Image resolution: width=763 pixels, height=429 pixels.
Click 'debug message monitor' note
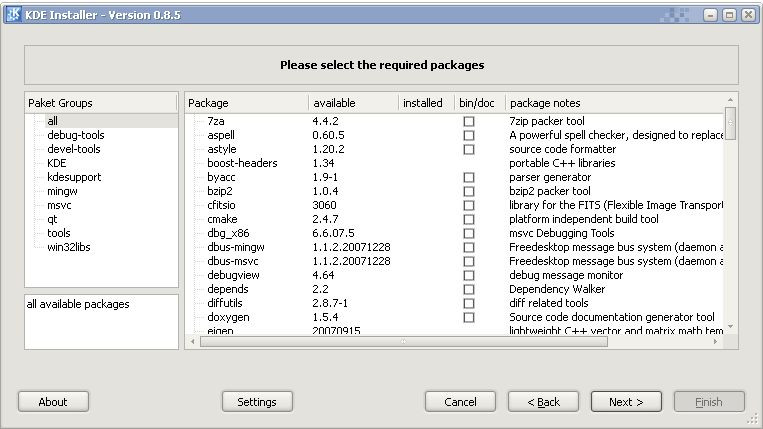pyautogui.click(x=566, y=275)
